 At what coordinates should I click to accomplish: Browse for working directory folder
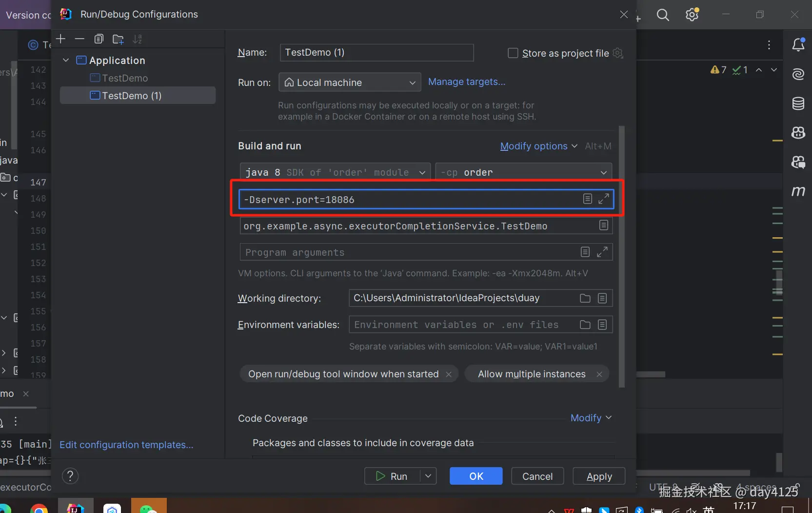tap(585, 298)
